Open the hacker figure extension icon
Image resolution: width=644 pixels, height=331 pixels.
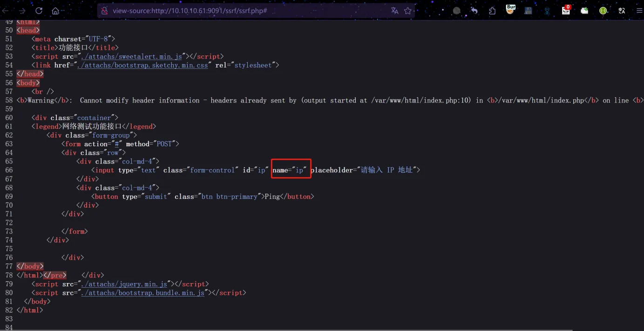click(547, 11)
